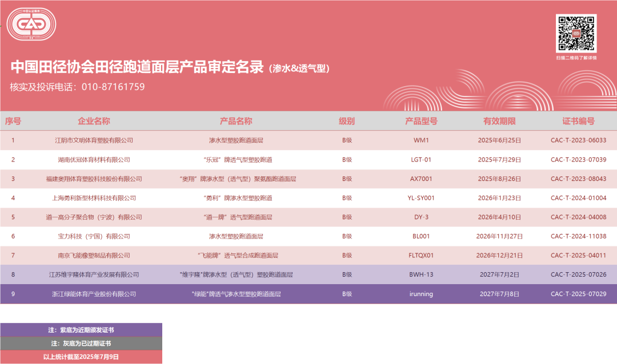Click product name '“道一牌”透气型跑道面层'
This screenshot has height=364, width=617.
238,217
